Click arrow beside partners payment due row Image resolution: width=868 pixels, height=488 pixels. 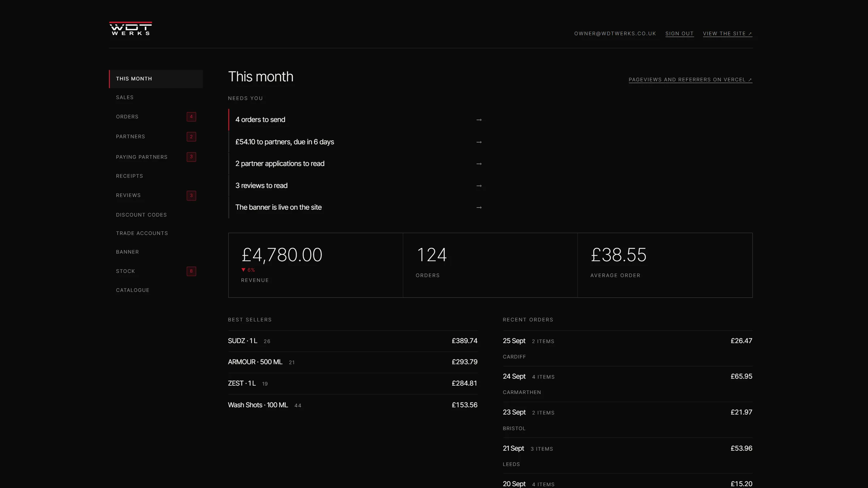tap(479, 142)
